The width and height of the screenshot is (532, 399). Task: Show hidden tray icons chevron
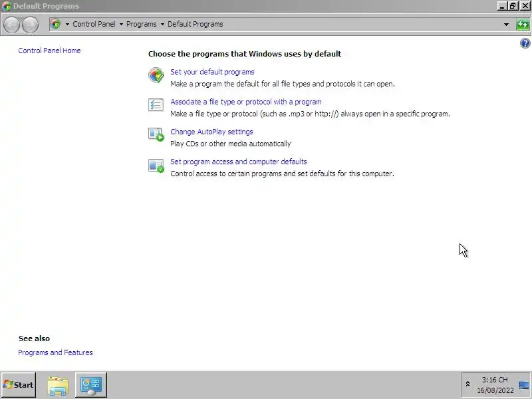coord(467,384)
